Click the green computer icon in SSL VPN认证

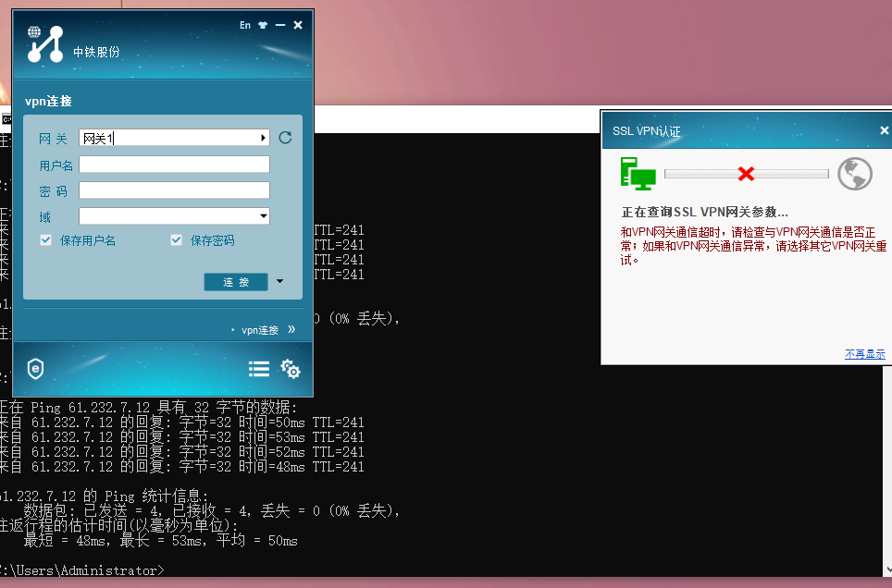(638, 174)
